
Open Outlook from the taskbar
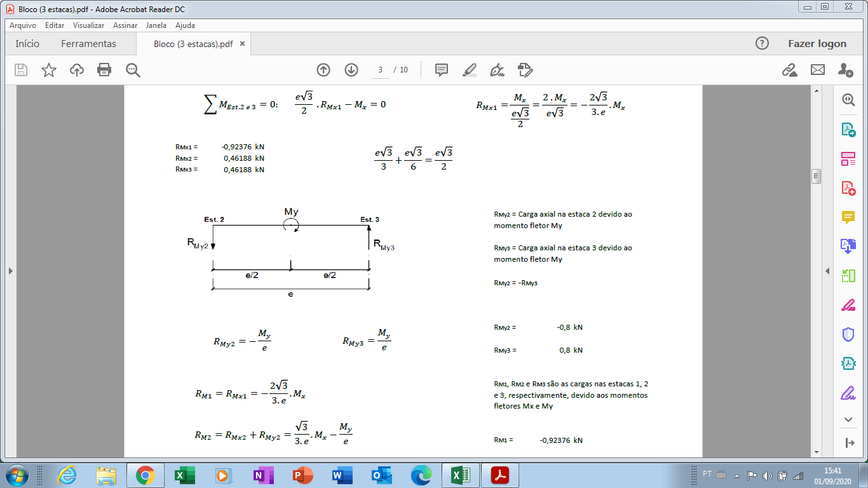381,475
